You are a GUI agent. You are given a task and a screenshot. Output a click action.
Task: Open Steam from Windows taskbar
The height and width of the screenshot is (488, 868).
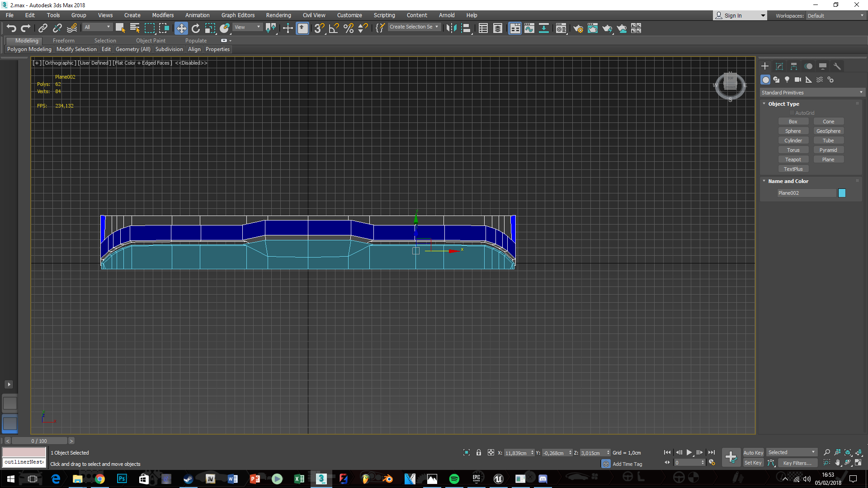[188, 479]
